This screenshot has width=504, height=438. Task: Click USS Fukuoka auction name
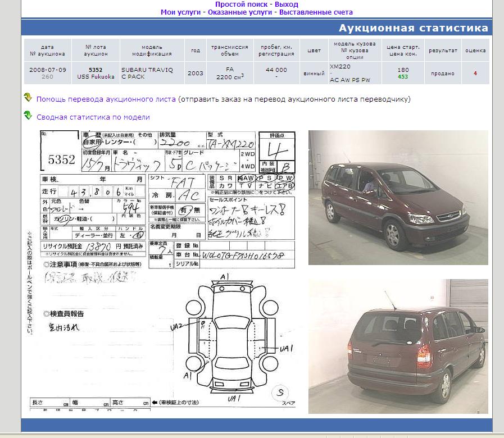[96, 77]
